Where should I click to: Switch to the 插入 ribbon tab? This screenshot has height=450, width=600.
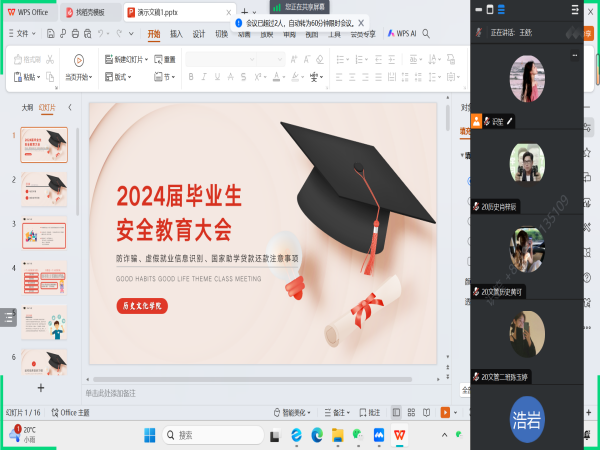pos(176,34)
